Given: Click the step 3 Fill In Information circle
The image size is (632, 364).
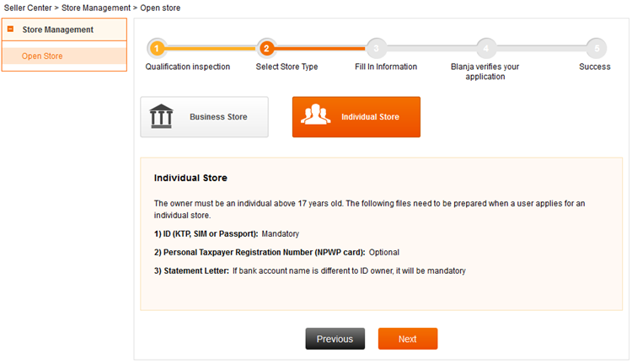Looking at the screenshot, I should click(376, 49).
